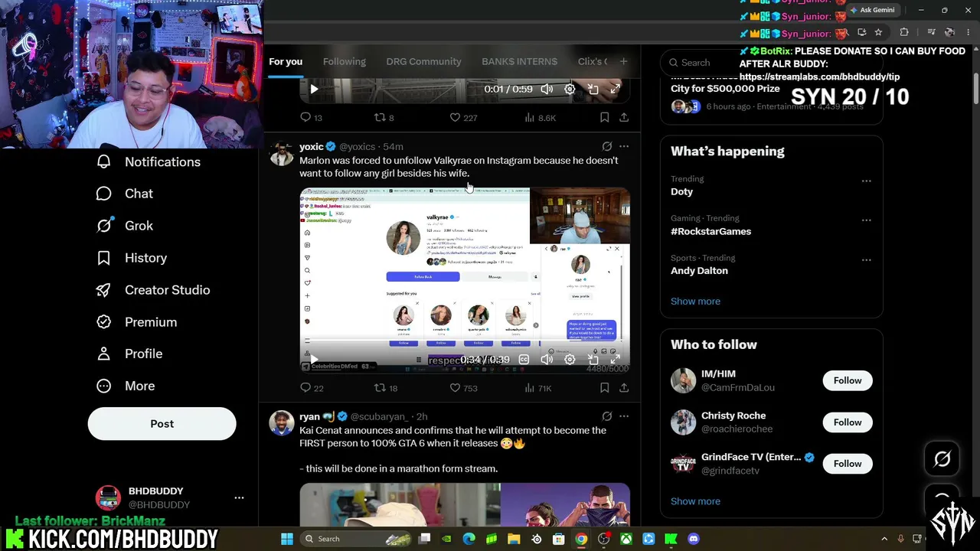The image size is (980, 551).
Task: Share yoxic's post about Marlon
Action: tap(624, 388)
